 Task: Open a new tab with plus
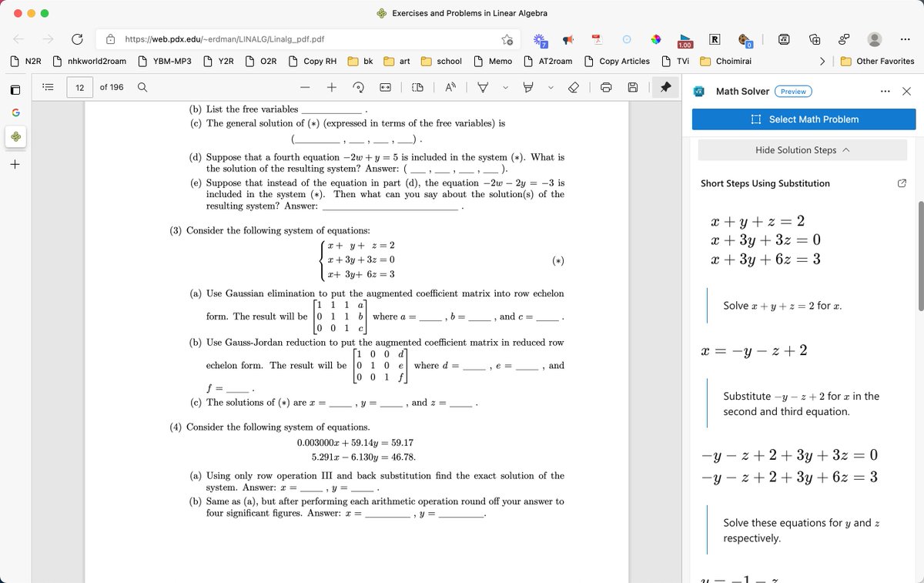15,165
